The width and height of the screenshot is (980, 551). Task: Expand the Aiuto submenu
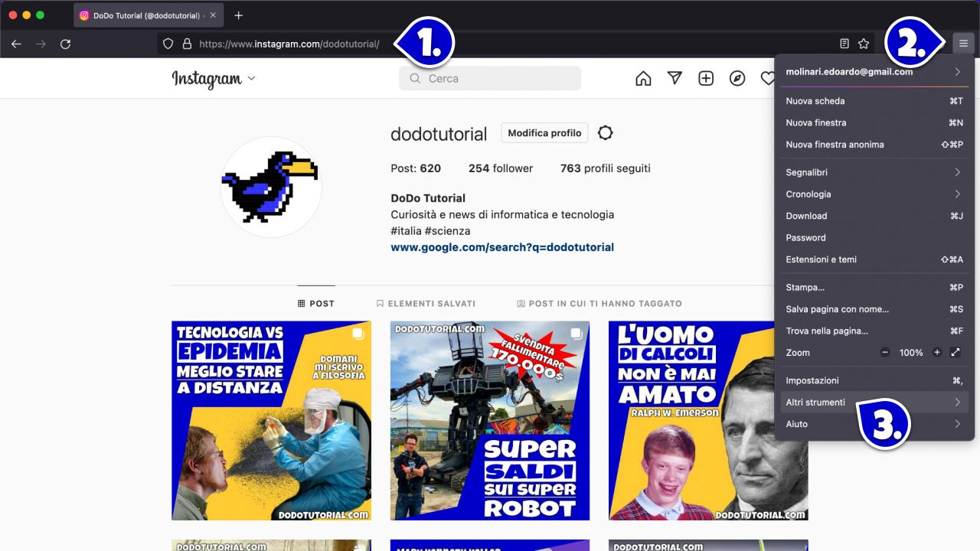pyautogui.click(x=874, y=424)
